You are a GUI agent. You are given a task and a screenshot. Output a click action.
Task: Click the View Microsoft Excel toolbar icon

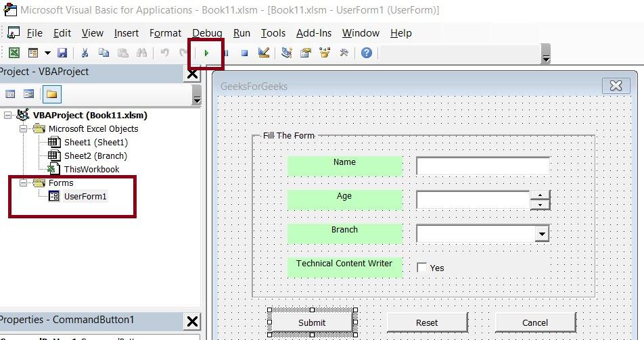14,53
